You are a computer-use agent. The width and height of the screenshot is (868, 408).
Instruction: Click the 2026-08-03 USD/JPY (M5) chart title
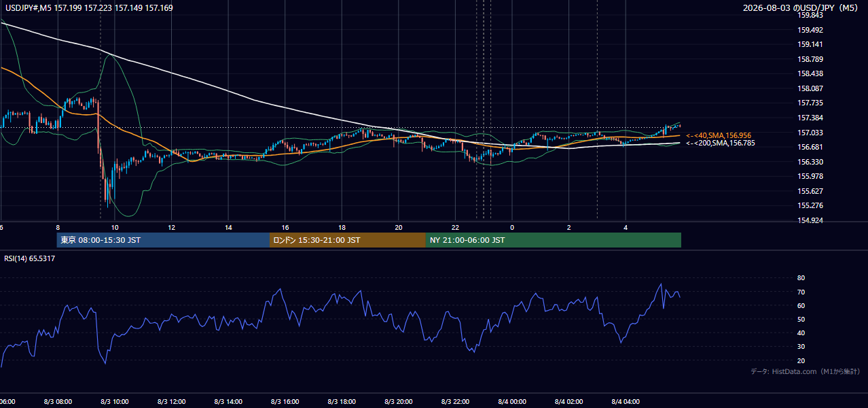point(801,7)
